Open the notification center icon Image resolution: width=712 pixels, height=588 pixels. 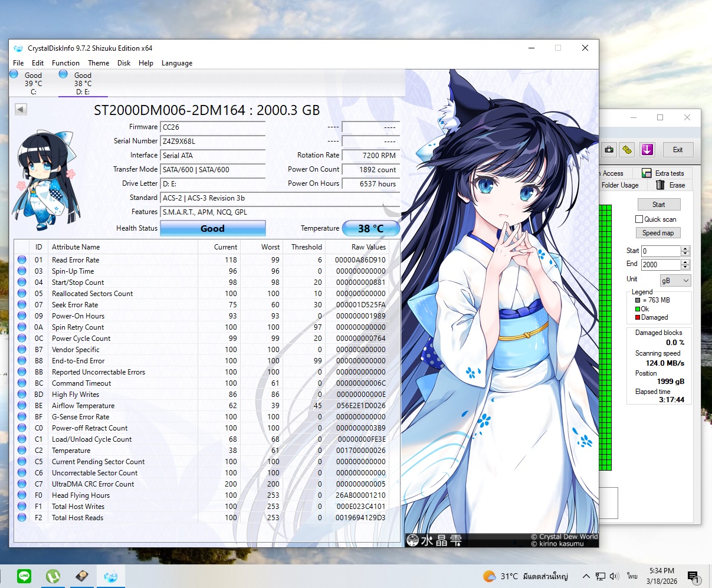point(694,577)
